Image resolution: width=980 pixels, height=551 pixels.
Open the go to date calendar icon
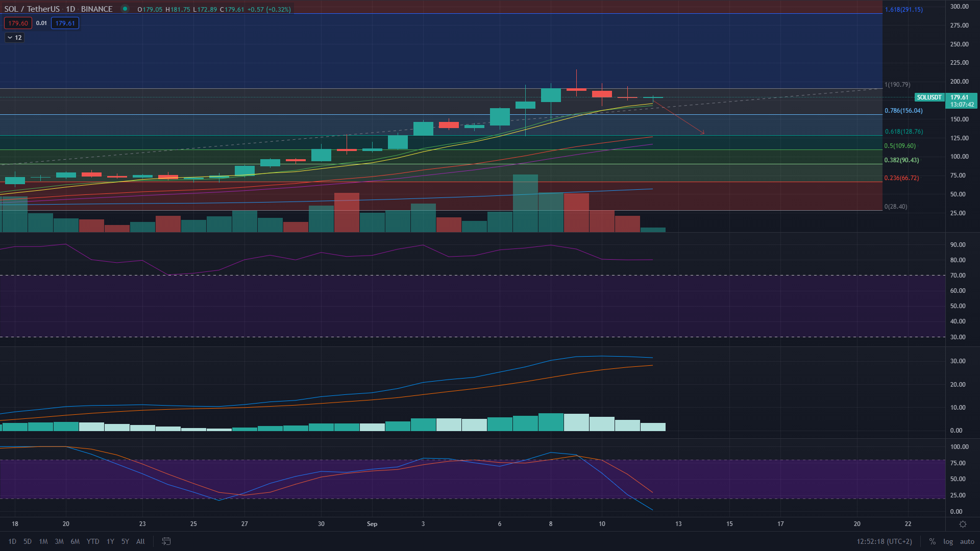click(166, 541)
